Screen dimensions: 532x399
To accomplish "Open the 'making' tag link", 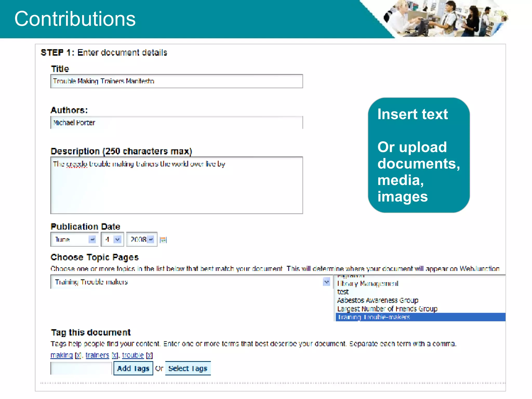I will (x=62, y=355).
